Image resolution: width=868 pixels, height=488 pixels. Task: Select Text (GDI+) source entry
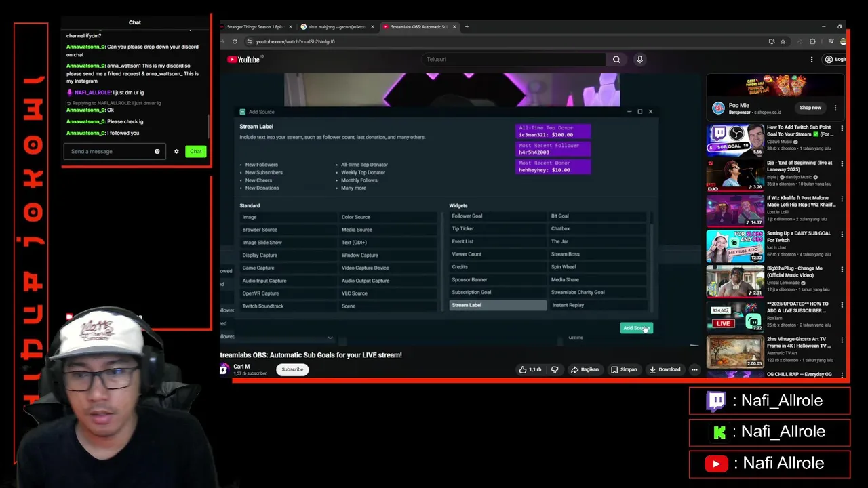coord(388,243)
